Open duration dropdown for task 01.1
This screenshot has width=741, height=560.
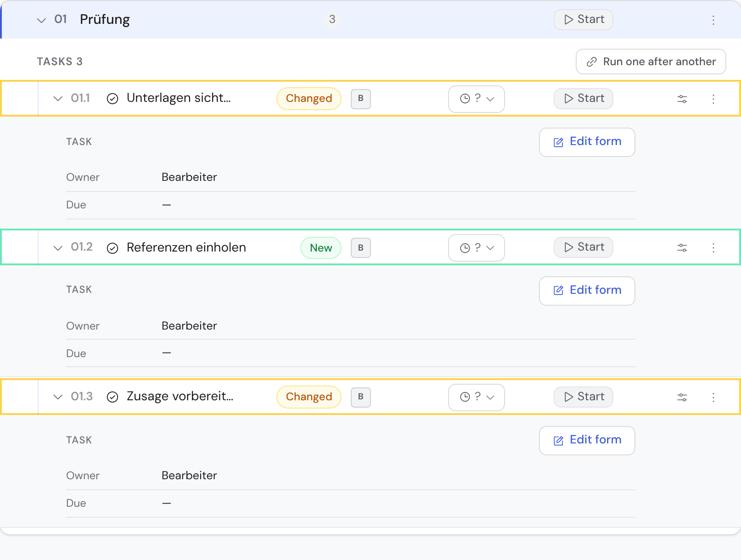coord(477,99)
